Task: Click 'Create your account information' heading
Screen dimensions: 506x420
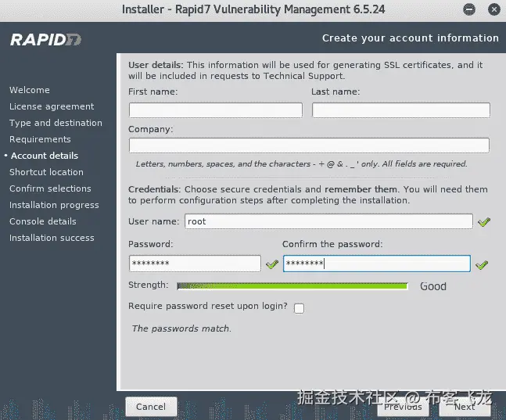Action: point(410,38)
